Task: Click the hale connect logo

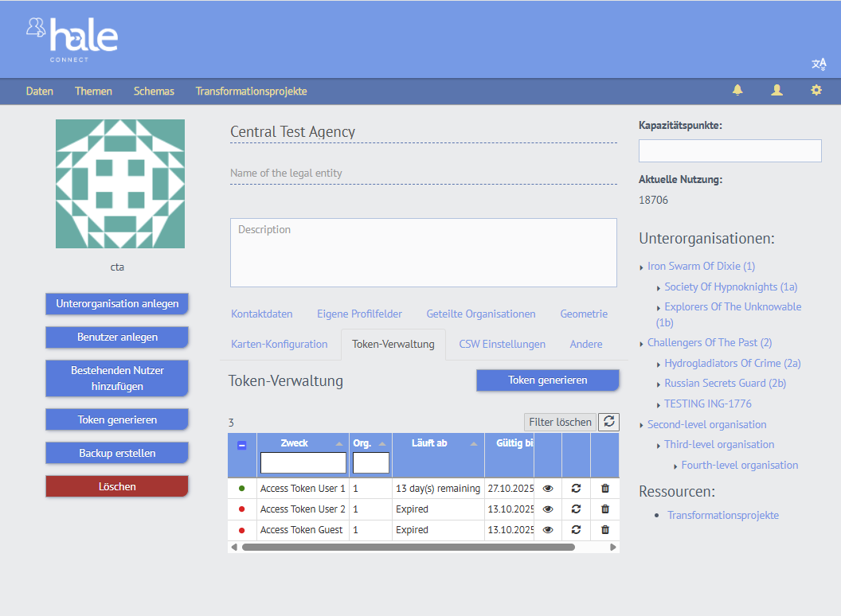Action: coord(72,39)
